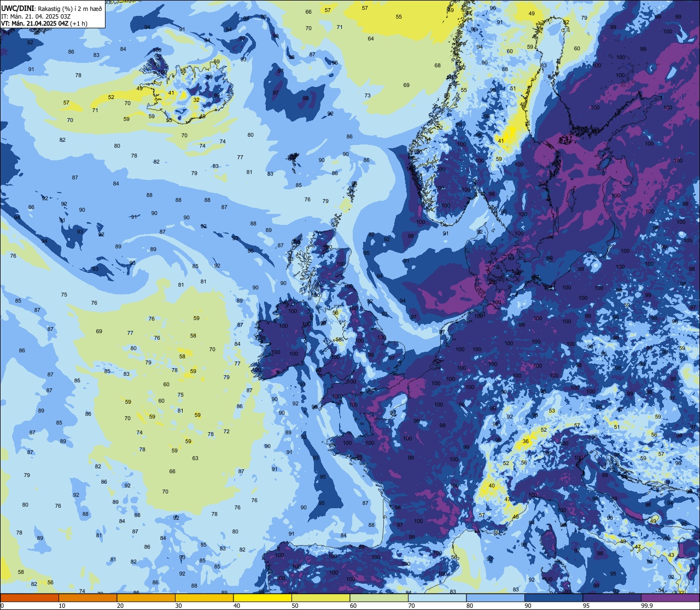Click the 'UWC/DINI: Rakastig (%) í 2 m hæð' title

[x=51, y=9]
